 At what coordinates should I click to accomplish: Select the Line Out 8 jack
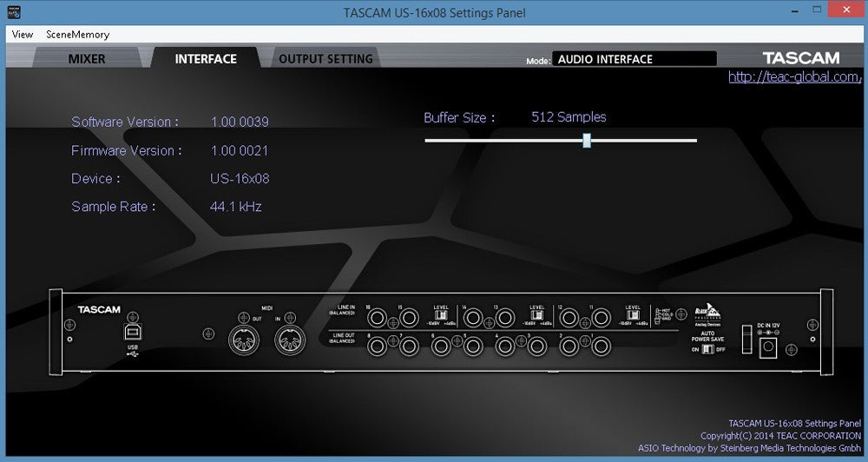tap(378, 346)
